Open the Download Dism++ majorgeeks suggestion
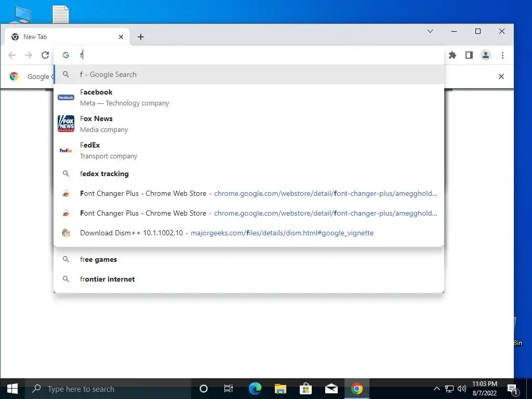This screenshot has height=399, width=532. tap(249, 233)
